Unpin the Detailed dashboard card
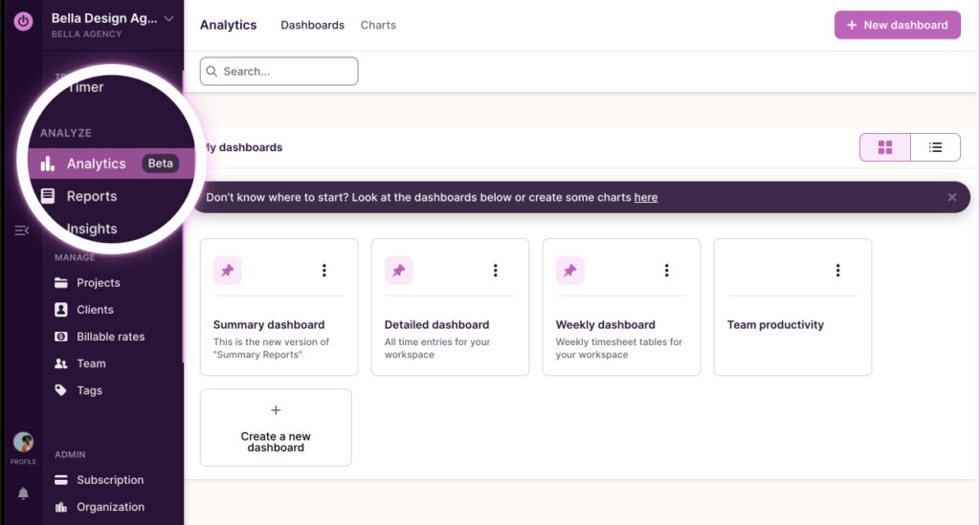The height and width of the screenshot is (525, 980). coord(399,271)
